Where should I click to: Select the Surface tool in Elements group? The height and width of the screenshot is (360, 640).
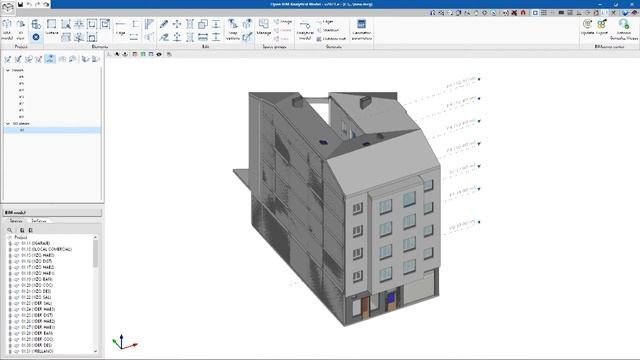coord(51,27)
